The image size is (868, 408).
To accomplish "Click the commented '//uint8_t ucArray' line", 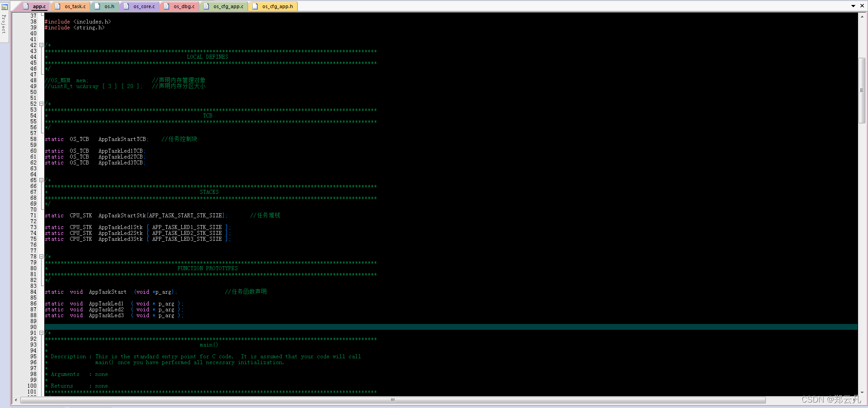I will click(x=125, y=86).
